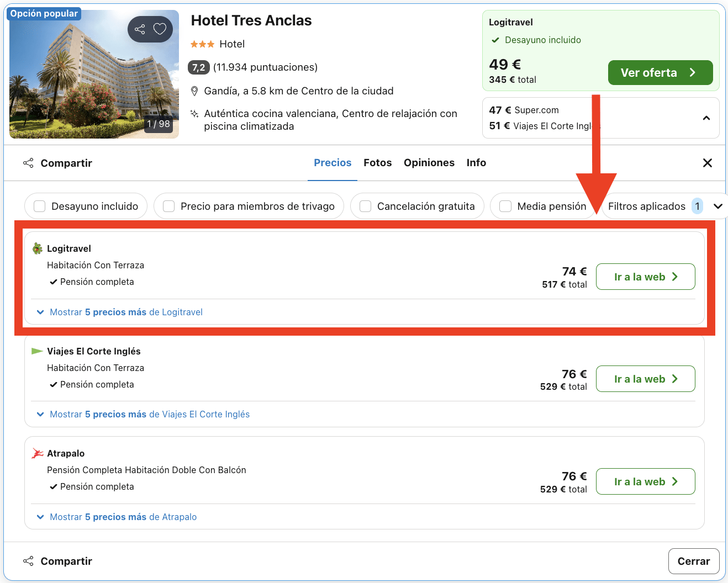
Task: Click Ir a la web for Atrapalo
Action: (646, 481)
